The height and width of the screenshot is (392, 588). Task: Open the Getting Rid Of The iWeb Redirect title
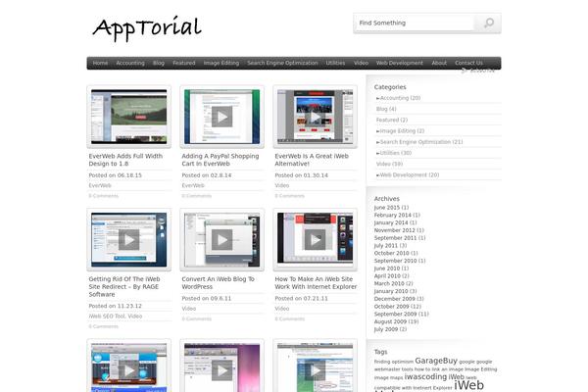click(x=124, y=286)
